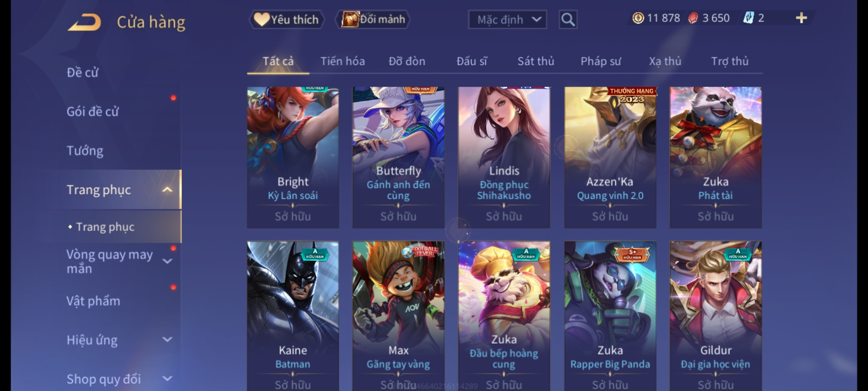Screen dimensions: 868x391
Task: Open the Yêu thích heart favorites
Action: pos(286,19)
